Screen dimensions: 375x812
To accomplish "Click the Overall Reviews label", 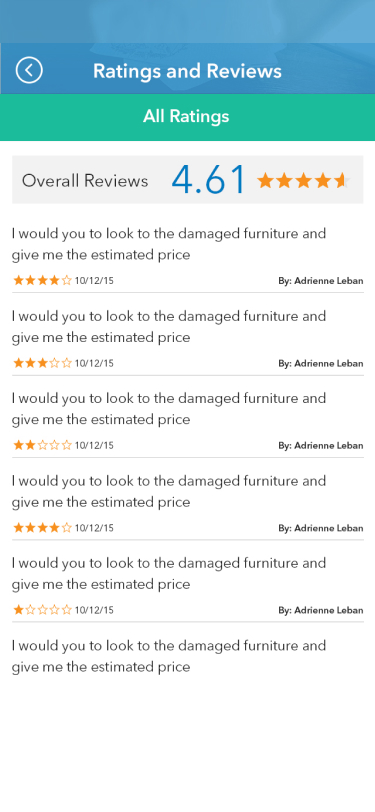I will 85,181.
